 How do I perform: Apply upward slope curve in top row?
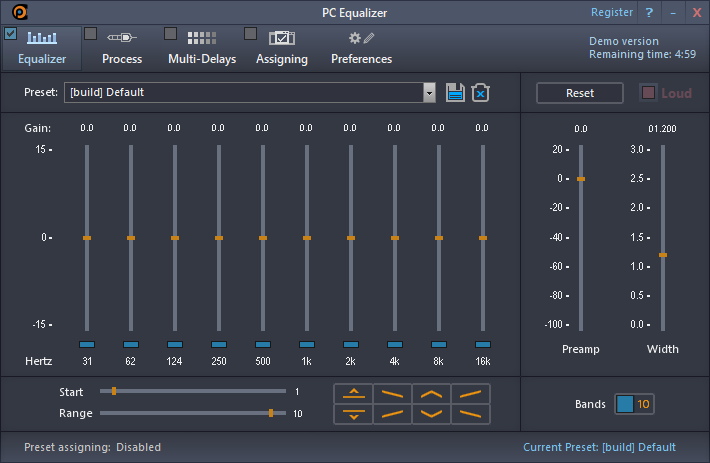coord(470,393)
